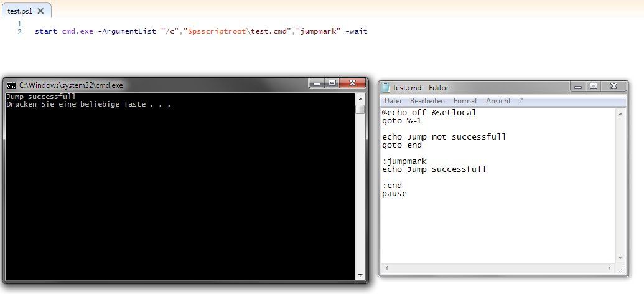Open the Format menu in Notepad
This screenshot has height=294, width=644.
465,101
